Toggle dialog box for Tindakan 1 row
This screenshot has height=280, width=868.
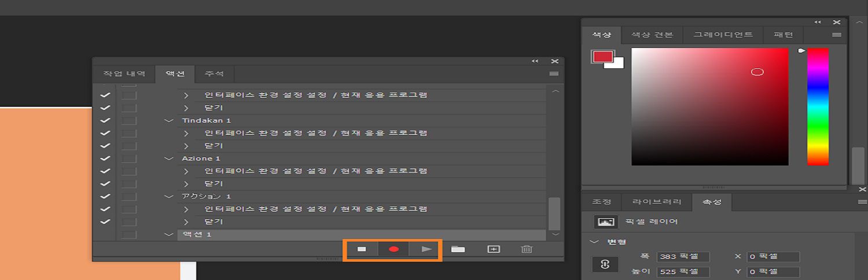coord(129,120)
